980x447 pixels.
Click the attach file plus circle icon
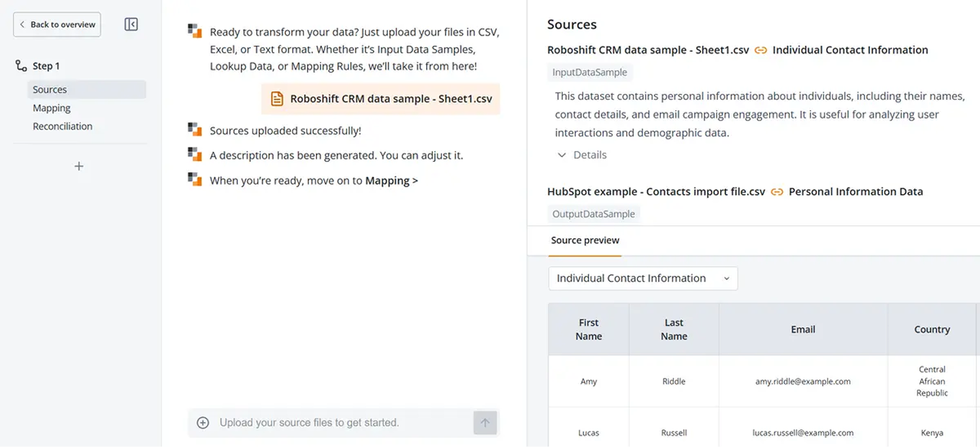(x=203, y=423)
